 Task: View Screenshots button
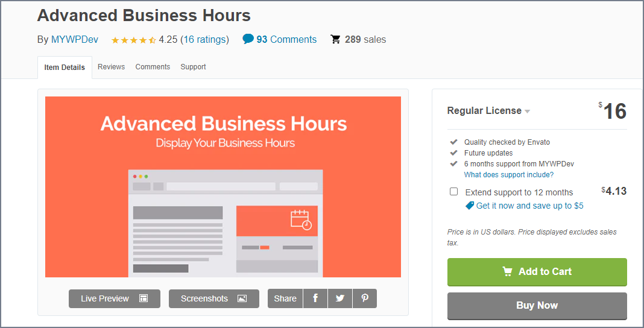pos(214,298)
